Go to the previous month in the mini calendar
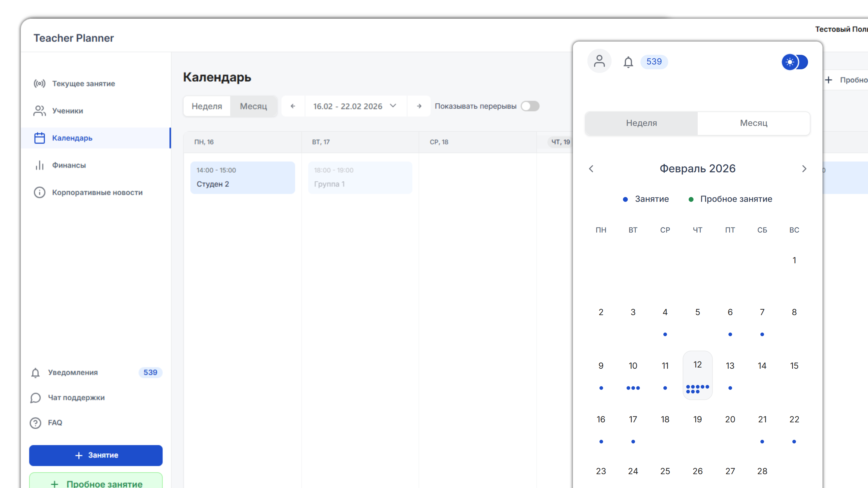The width and height of the screenshot is (868, 488). [x=591, y=169]
